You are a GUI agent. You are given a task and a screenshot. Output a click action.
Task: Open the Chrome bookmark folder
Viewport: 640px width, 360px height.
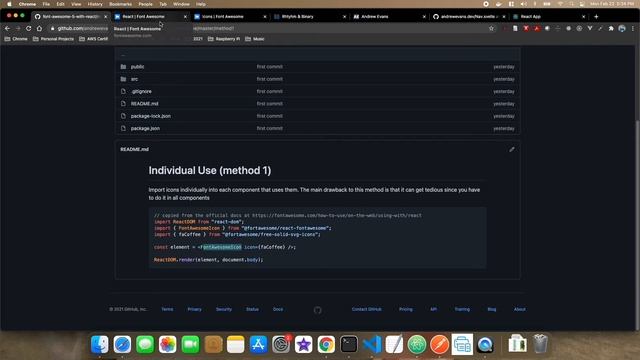pos(16,39)
